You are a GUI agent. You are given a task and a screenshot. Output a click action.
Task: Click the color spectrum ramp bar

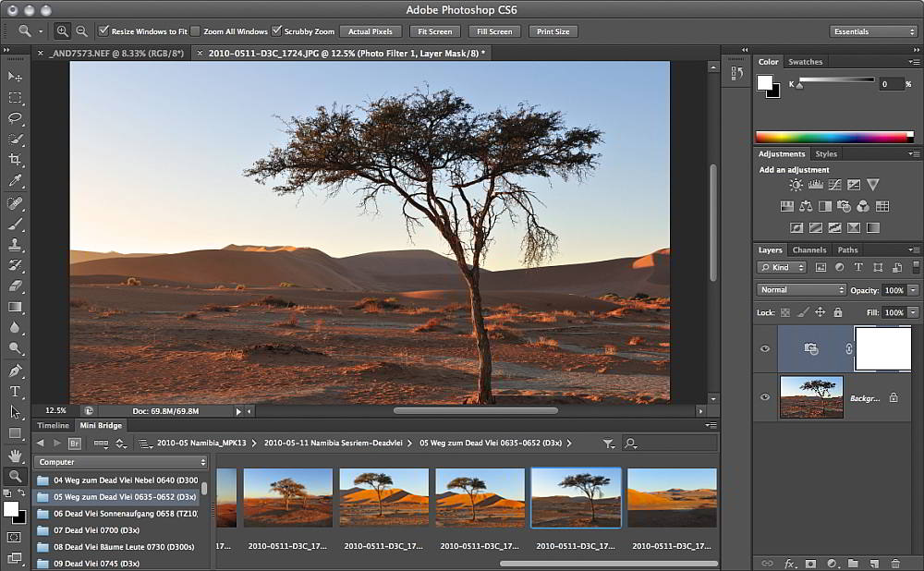[x=833, y=137]
